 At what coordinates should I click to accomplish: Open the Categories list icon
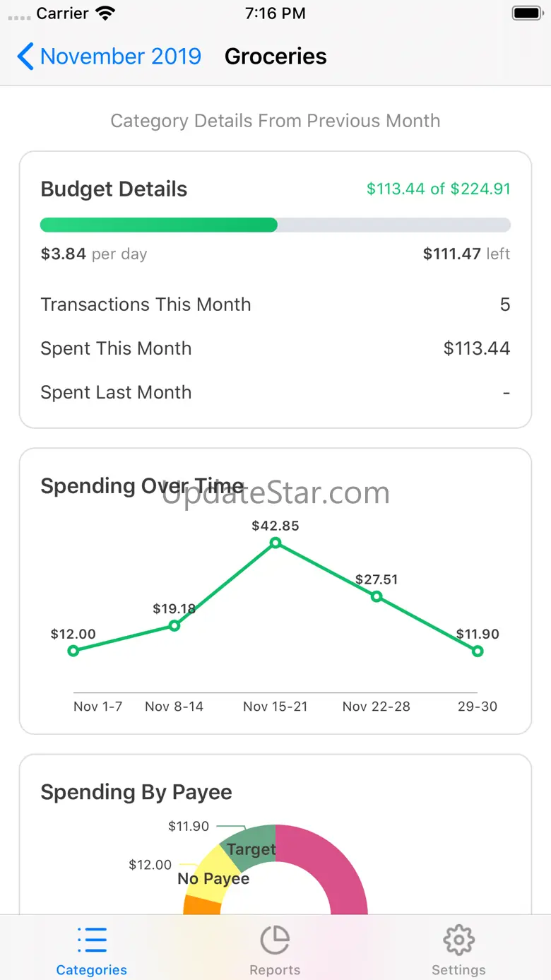[x=92, y=940]
